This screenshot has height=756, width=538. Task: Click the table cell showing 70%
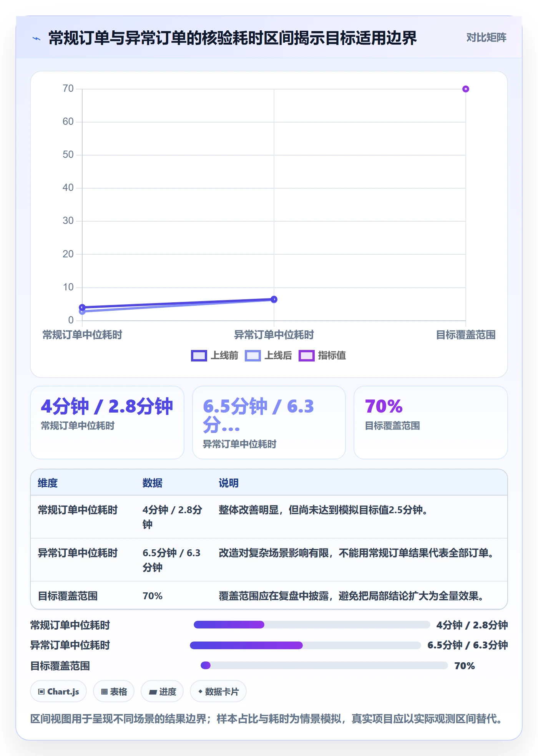153,596
